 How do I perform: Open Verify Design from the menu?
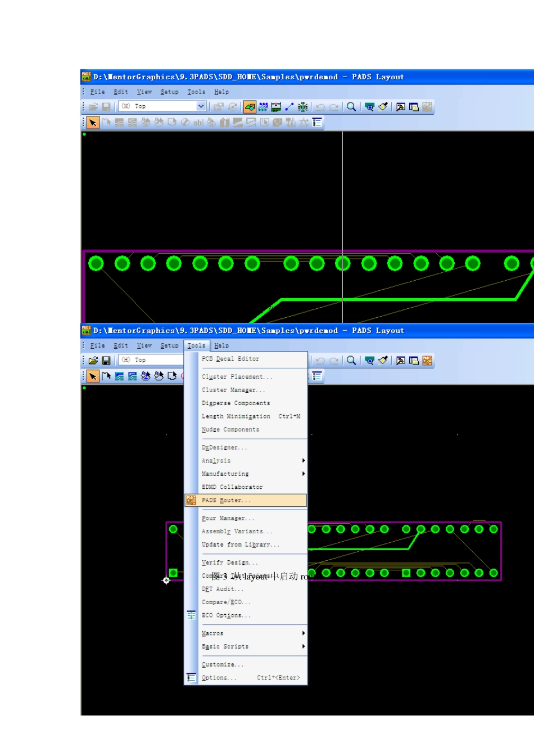(x=230, y=562)
